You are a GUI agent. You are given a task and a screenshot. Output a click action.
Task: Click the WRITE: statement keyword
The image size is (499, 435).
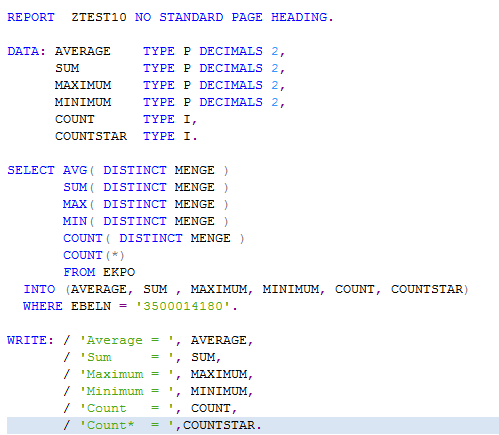30,340
